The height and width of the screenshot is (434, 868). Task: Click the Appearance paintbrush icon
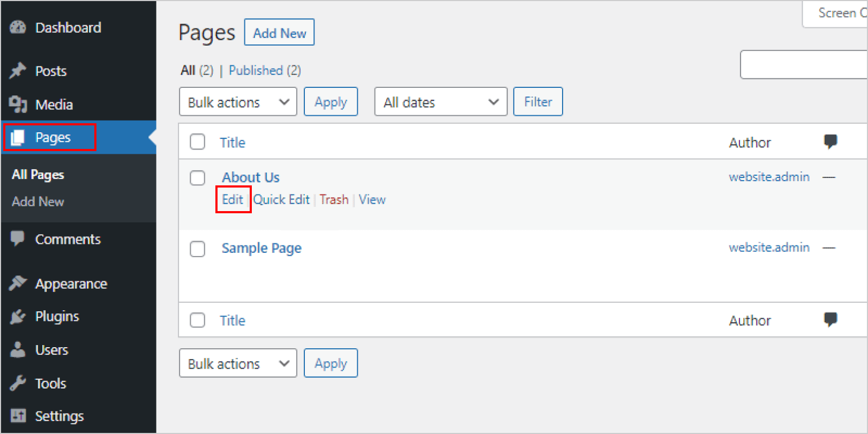coord(18,283)
